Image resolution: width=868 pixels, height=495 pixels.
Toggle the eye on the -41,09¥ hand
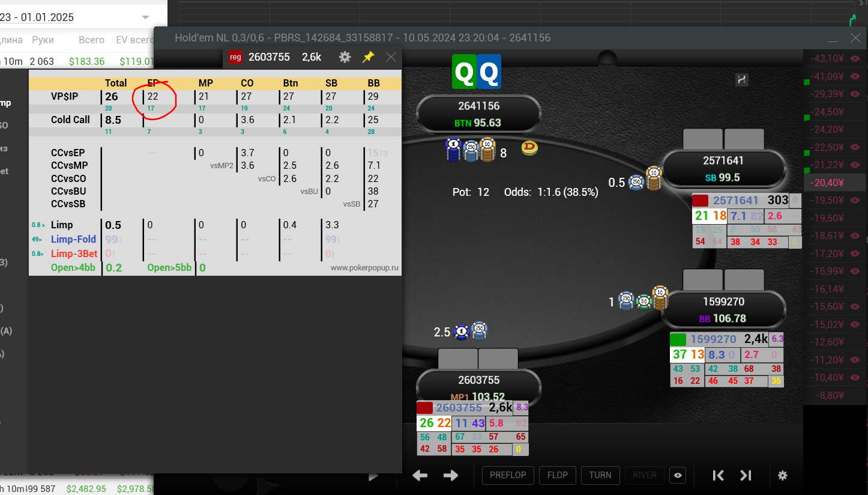coord(855,76)
